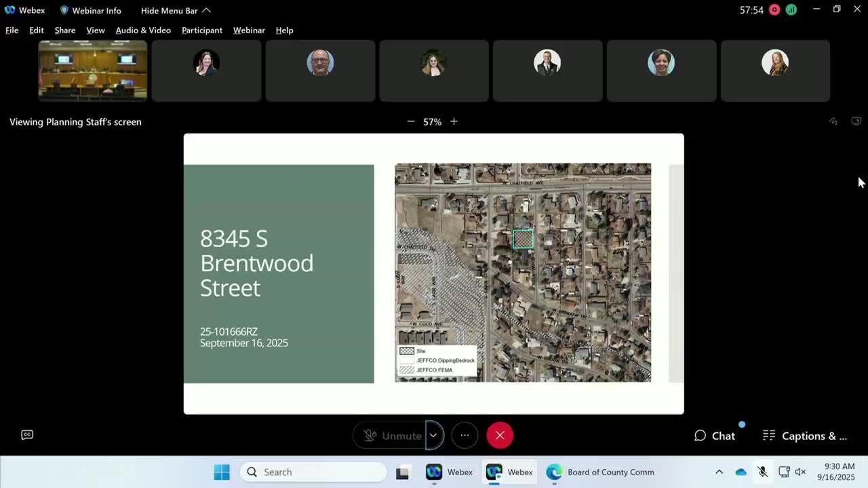Viewport: 868px width, 488px height.
Task: Open the Windows Start menu
Action: (222, 472)
